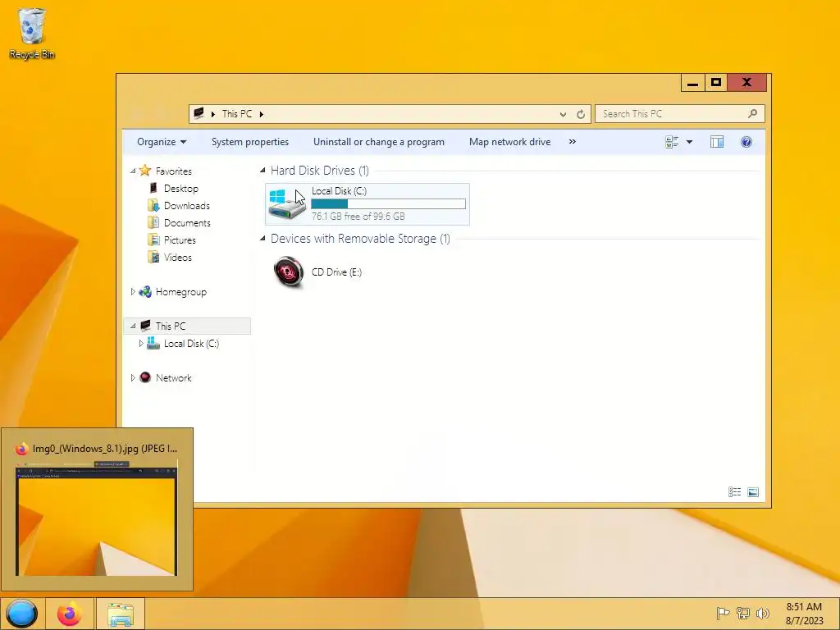Screen dimensions: 840x630
Task: Expand the Homegroup tree node
Action: 133,292
